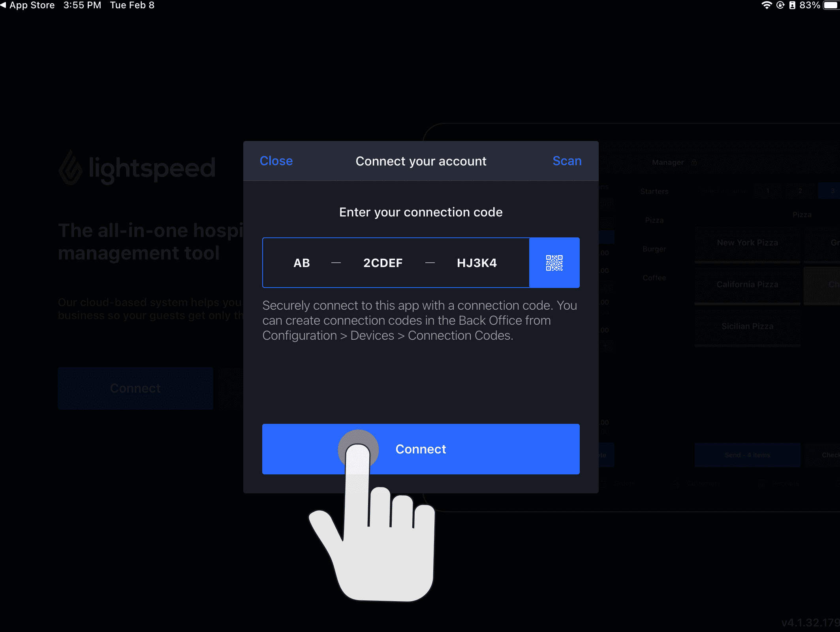Screen dimensions: 840x632
Task: Tap the HJ3K4 code segment field
Action: click(x=477, y=263)
